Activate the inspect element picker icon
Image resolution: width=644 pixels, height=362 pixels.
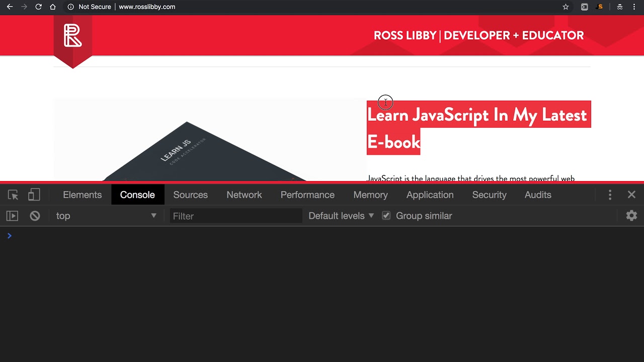coord(13,195)
